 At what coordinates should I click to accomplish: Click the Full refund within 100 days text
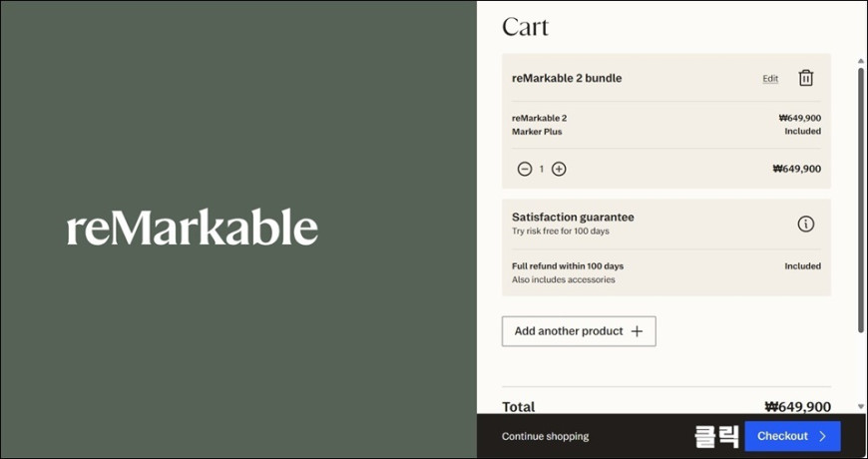[568, 266]
